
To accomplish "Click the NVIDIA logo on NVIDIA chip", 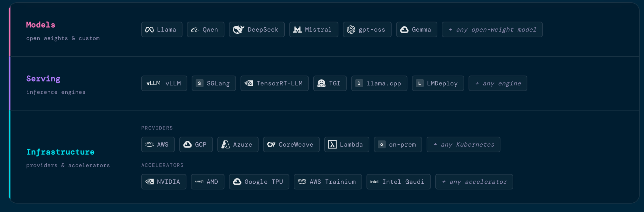I will tap(149, 182).
